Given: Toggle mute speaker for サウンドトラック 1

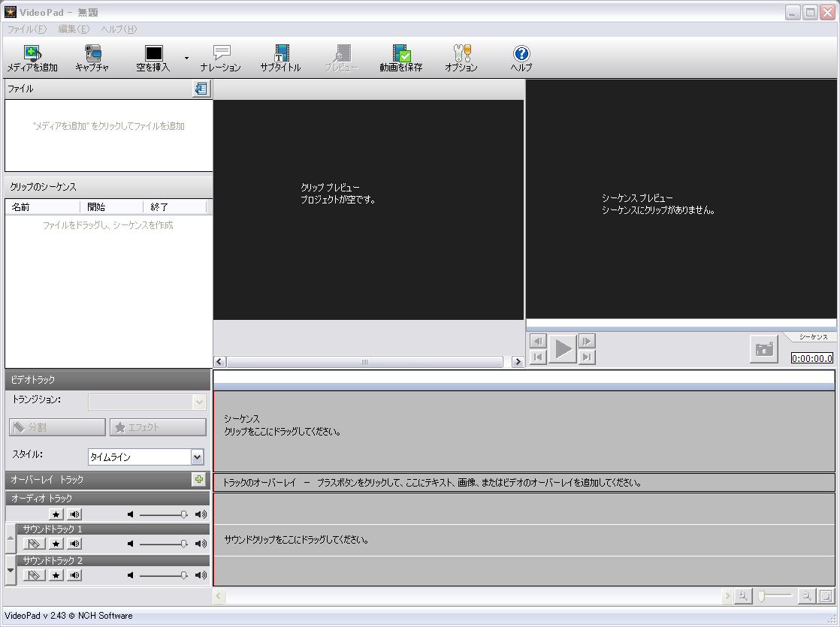Looking at the screenshot, I should pyautogui.click(x=74, y=544).
